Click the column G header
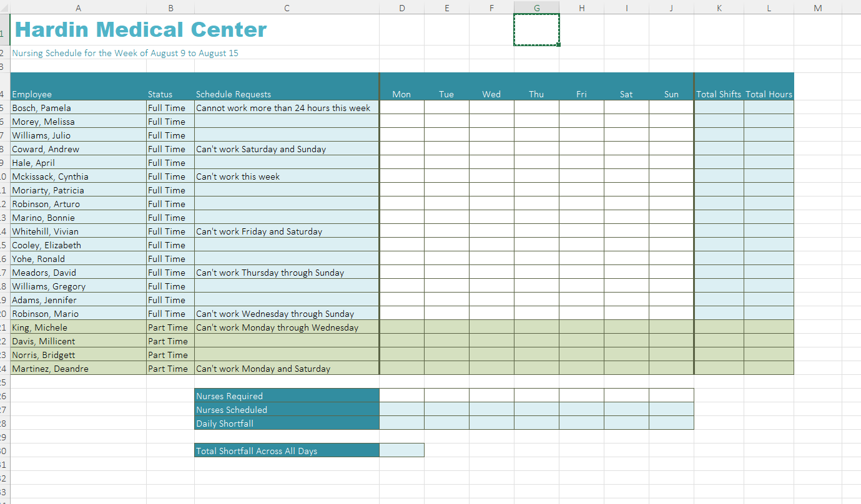 [x=536, y=7]
